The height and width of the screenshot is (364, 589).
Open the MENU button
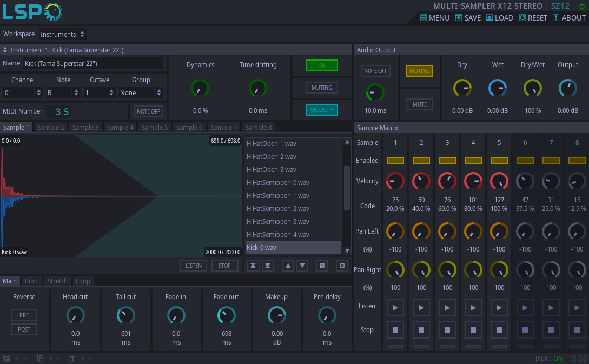point(435,18)
